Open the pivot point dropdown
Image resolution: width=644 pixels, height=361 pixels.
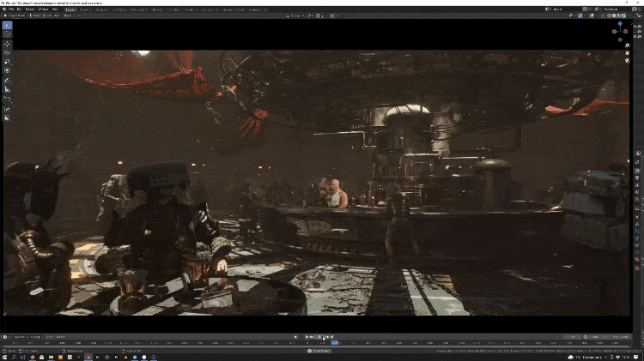tap(311, 15)
